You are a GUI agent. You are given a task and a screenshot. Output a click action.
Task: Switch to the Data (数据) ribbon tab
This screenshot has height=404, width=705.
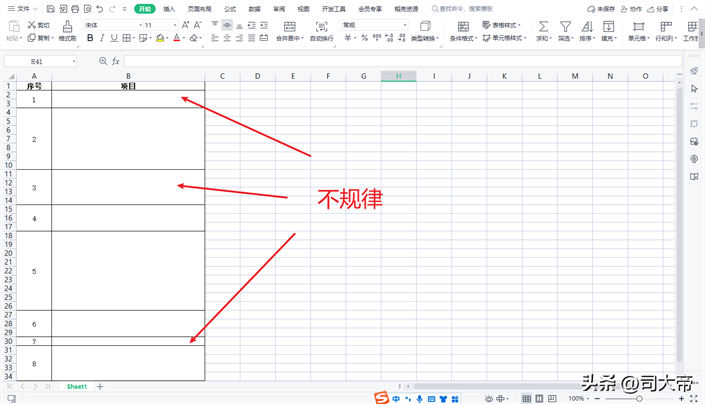[254, 9]
